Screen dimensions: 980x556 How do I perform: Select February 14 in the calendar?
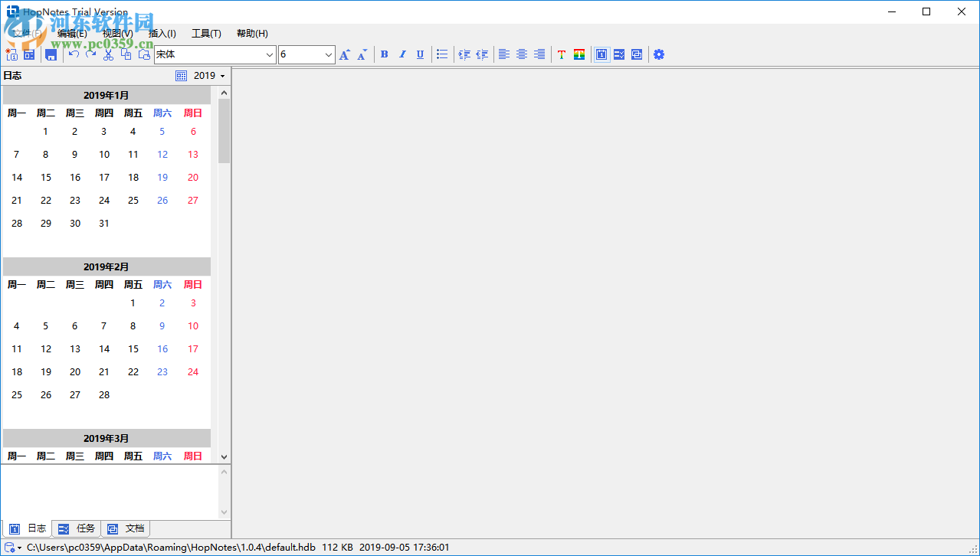[104, 349]
